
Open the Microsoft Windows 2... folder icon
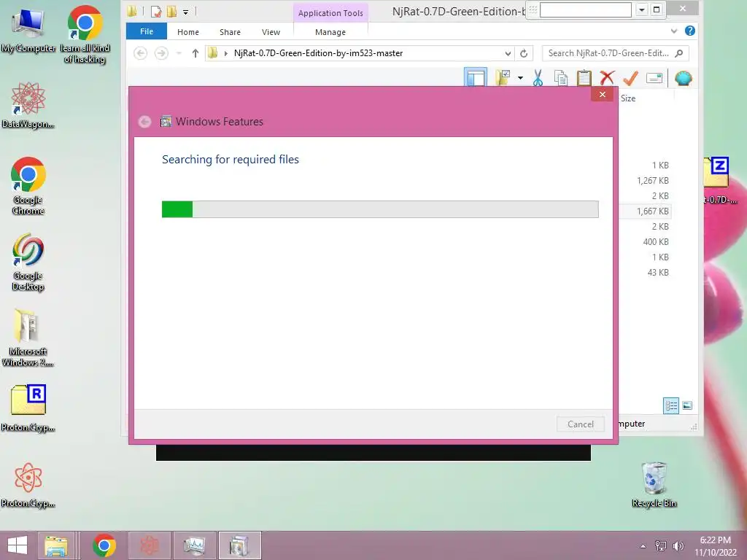[x=28, y=337]
